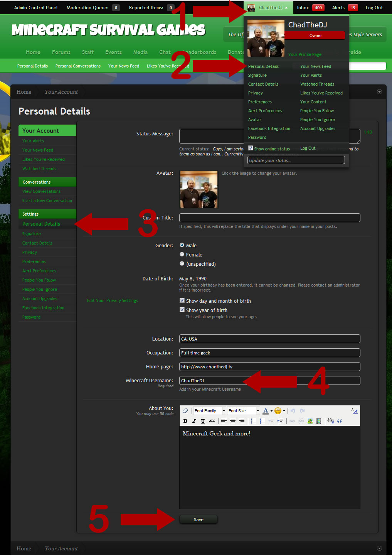Center align text in the editor

coord(232,421)
